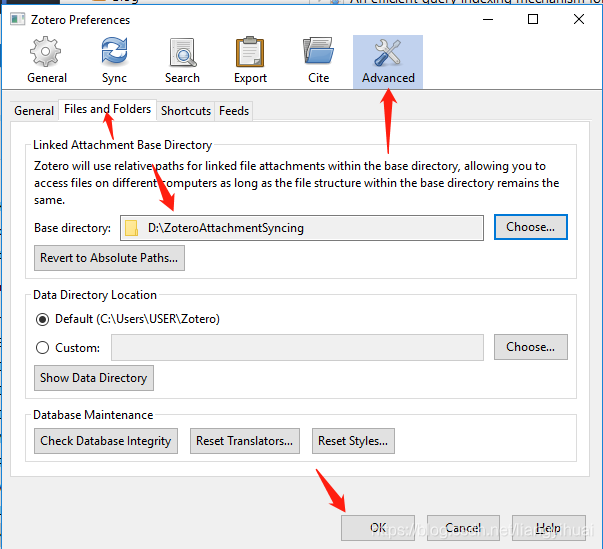This screenshot has height=549, width=603.
Task: Run Check Database Integrity
Action: 106,441
